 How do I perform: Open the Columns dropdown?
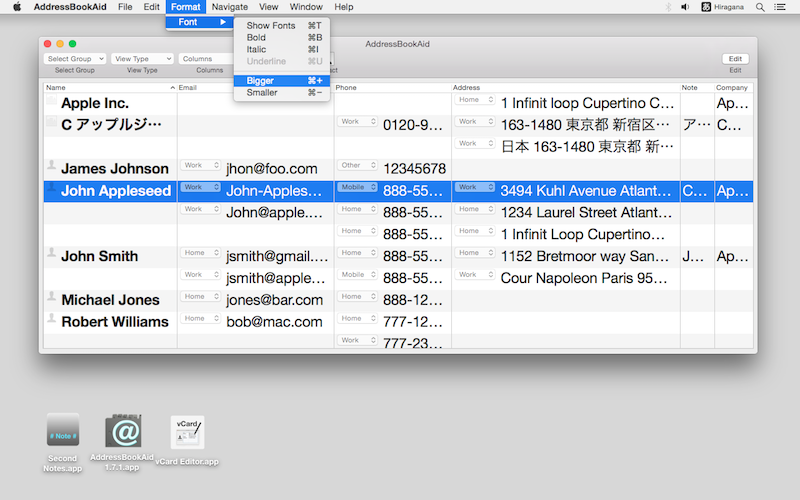(206, 59)
